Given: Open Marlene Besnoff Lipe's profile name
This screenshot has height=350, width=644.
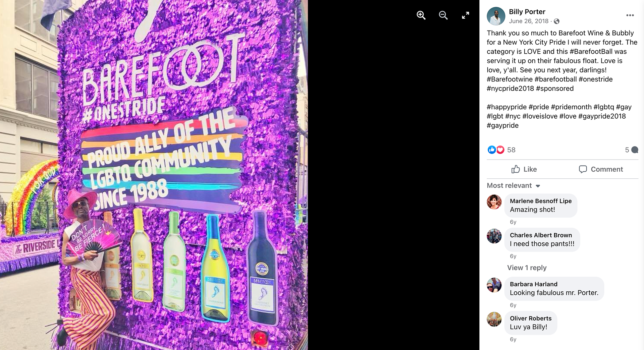Looking at the screenshot, I should 541,201.
